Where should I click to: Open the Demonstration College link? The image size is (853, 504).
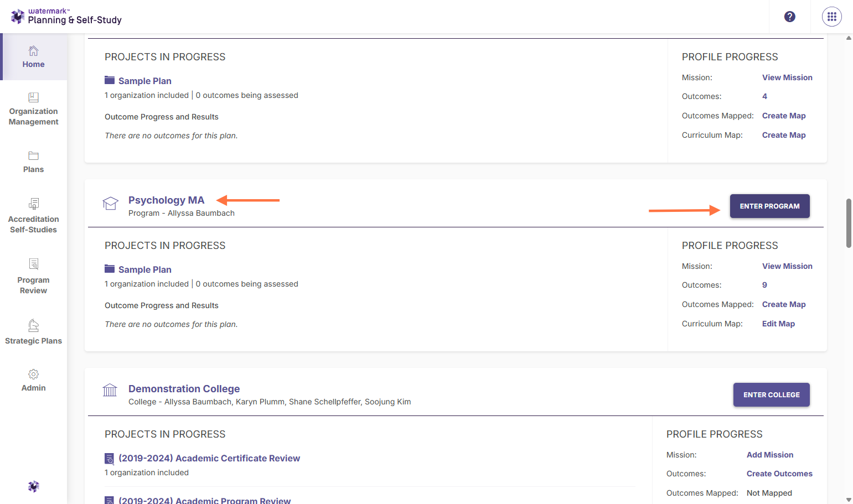pyautogui.click(x=184, y=389)
